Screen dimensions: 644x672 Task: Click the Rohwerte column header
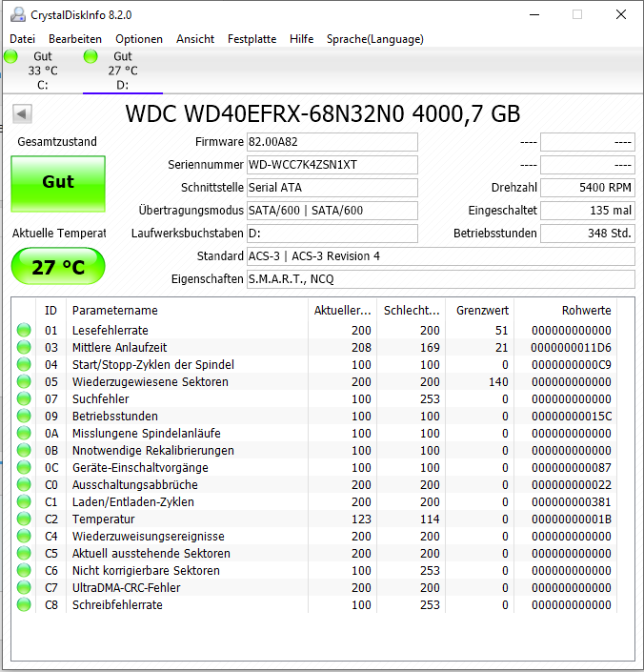565,311
